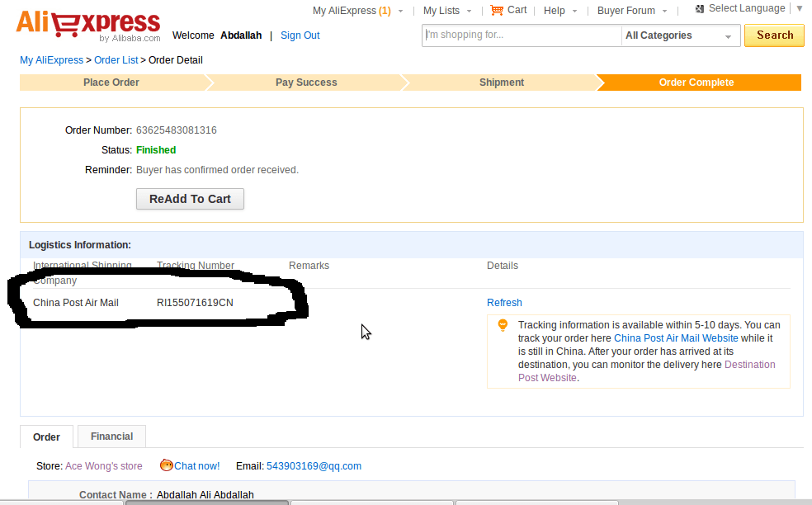Click the AliExpress logo
Image resolution: width=812 pixels, height=505 pixels.
(88, 25)
